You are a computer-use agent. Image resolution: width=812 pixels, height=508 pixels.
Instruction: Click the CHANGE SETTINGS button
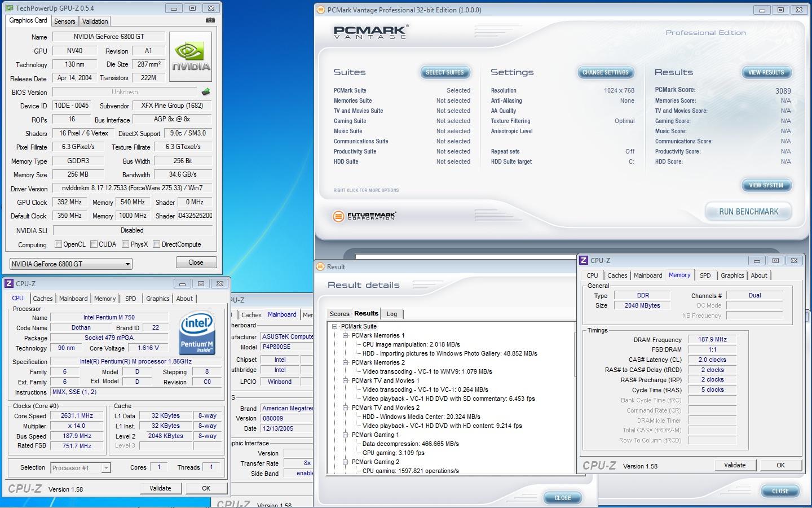605,72
